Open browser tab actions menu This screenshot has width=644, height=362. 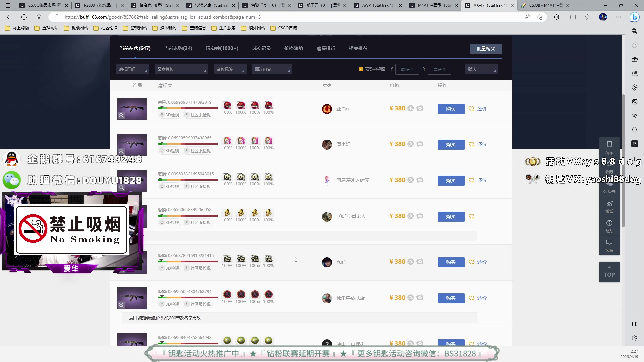coord(8,5)
